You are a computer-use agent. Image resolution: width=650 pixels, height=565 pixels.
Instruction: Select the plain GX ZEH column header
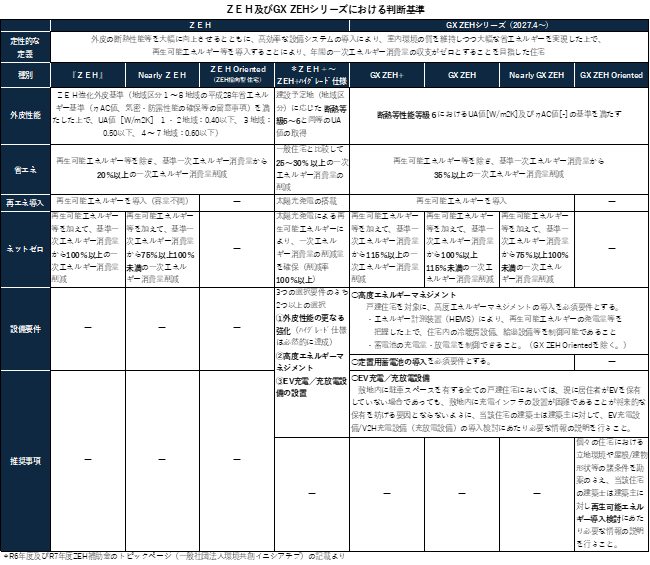(462, 75)
